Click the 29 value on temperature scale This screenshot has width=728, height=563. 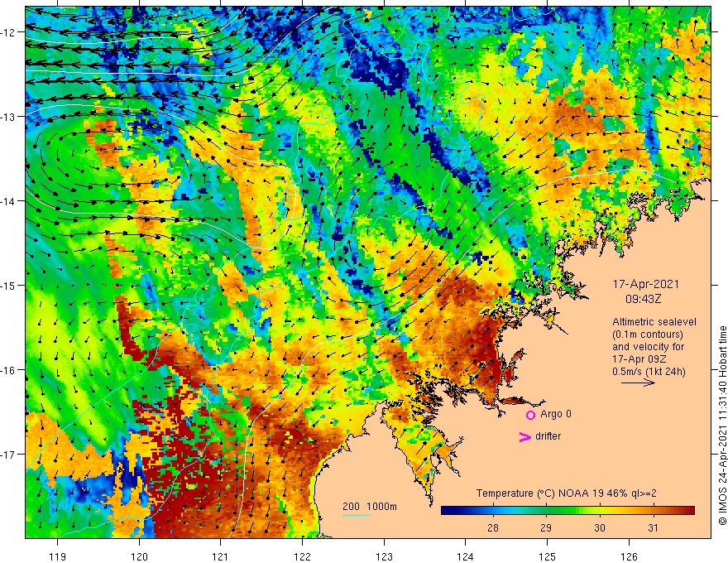[546, 527]
